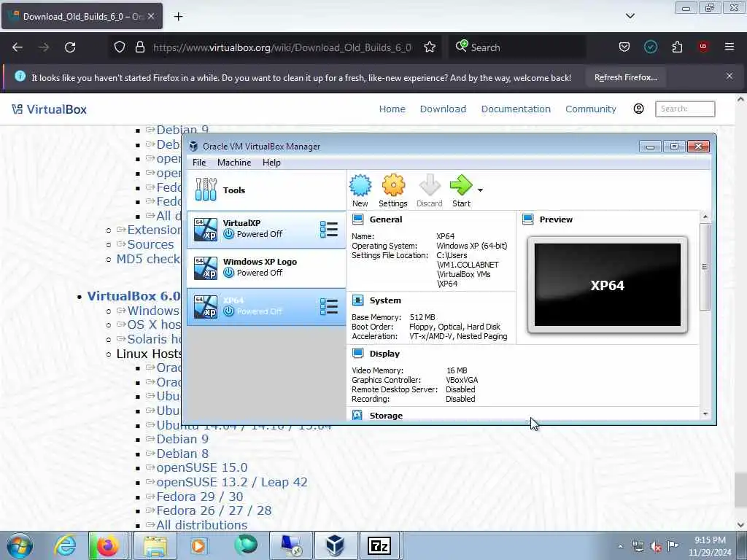Open the All distributions link at bottom
Screen dimensions: 747x560
201,525
